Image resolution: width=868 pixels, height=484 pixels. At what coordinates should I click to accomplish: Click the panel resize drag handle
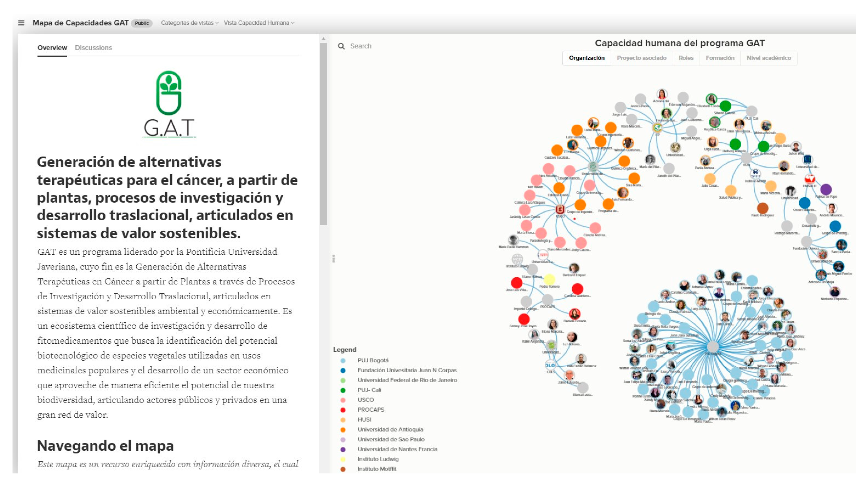click(x=333, y=258)
